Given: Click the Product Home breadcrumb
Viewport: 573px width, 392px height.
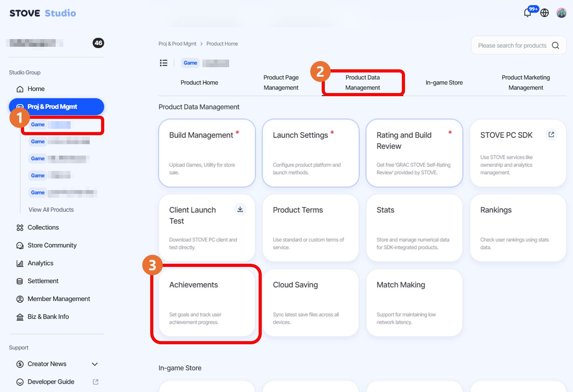Looking at the screenshot, I should (222, 44).
